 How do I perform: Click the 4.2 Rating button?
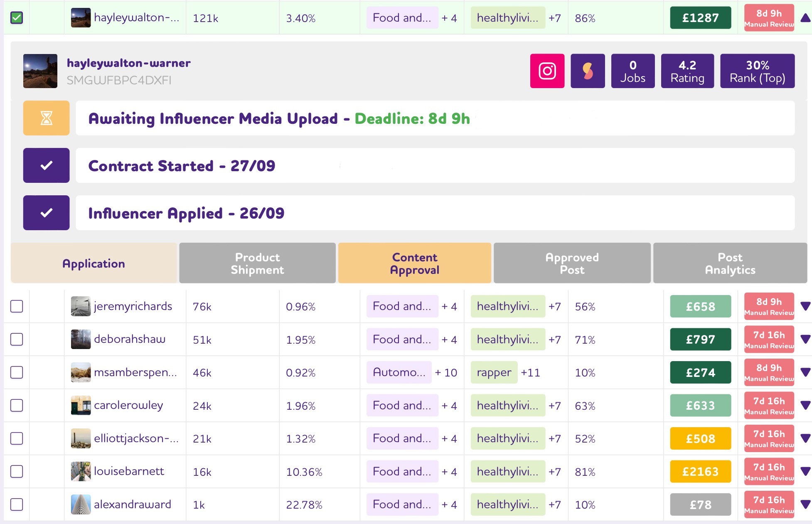click(687, 71)
